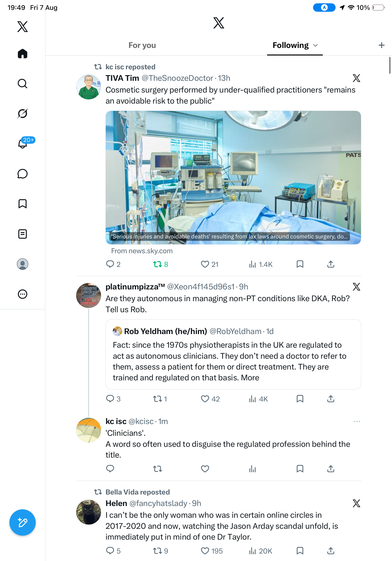Switch to the For you tab
Image resolution: width=392 pixels, height=561 pixels.
coord(142,45)
